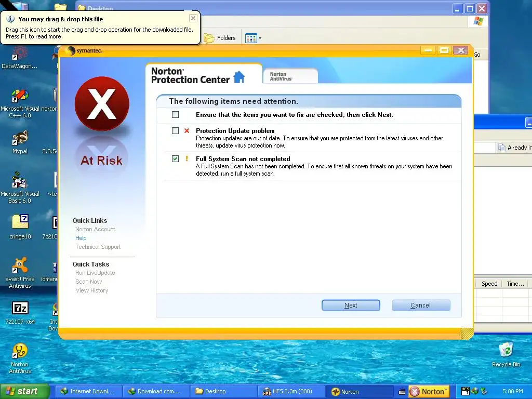The height and width of the screenshot is (399, 532).
Task: Click the keyboard icon in the taskbar
Action: click(x=402, y=392)
